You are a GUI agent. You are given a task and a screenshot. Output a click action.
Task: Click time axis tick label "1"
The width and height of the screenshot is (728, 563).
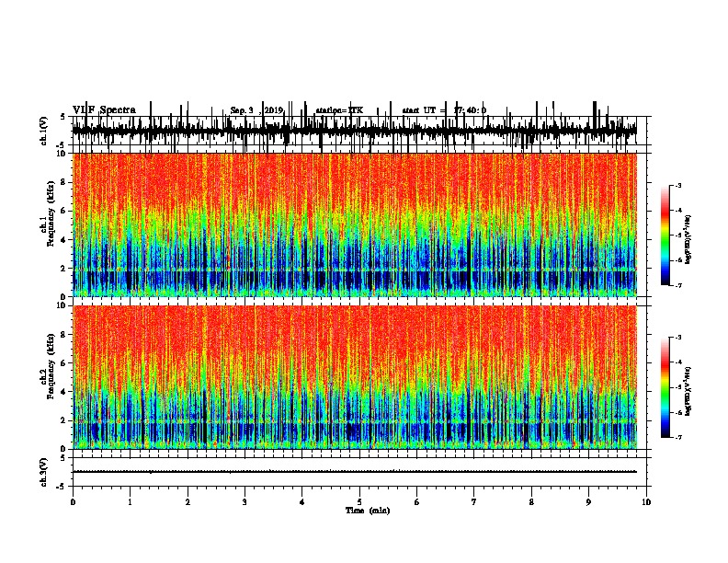(x=131, y=502)
